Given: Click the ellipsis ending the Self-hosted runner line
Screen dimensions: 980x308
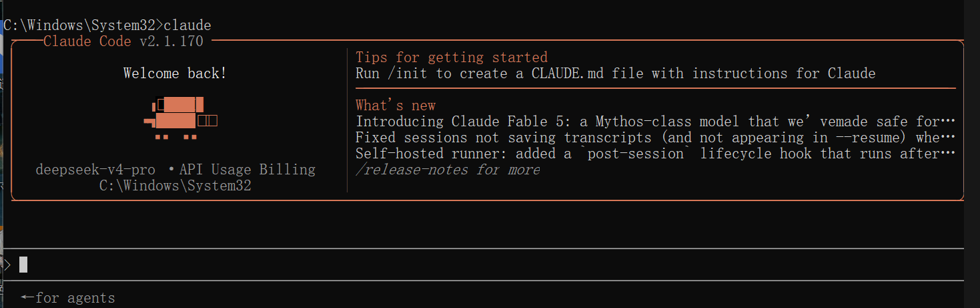Looking at the screenshot, I should coord(948,154).
